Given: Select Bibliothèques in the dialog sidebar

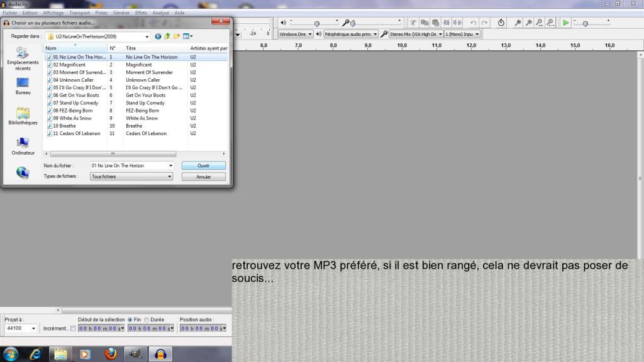Looking at the screenshot, I should pos(23,116).
